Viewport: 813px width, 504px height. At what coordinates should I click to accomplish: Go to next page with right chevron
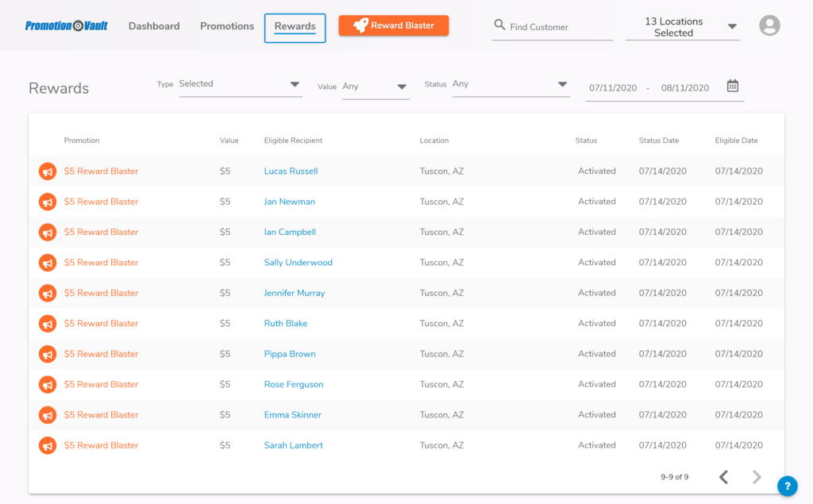[x=757, y=476]
